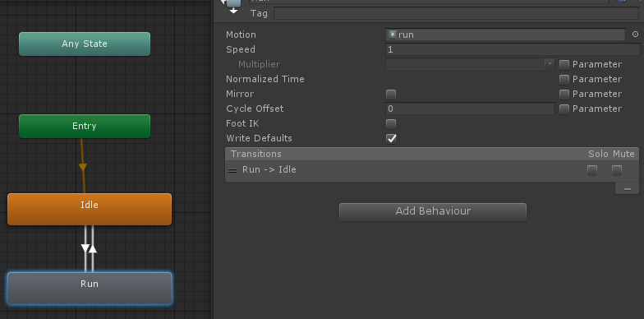Click the Cycle Offset value field

[470, 109]
